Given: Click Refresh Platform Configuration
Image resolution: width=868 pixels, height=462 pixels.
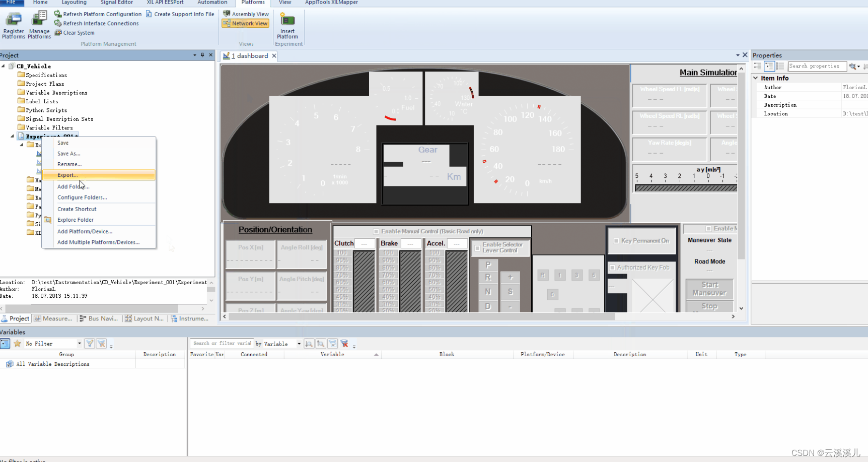Looking at the screenshot, I should [98, 14].
